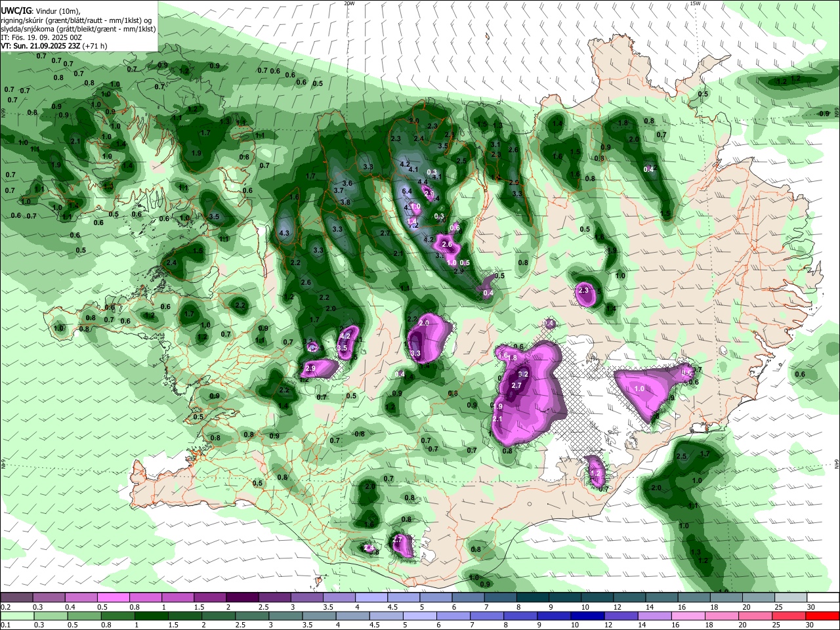Pick the 0.5 pink swatch in the snow legend
840x630 pixels.
(113, 597)
